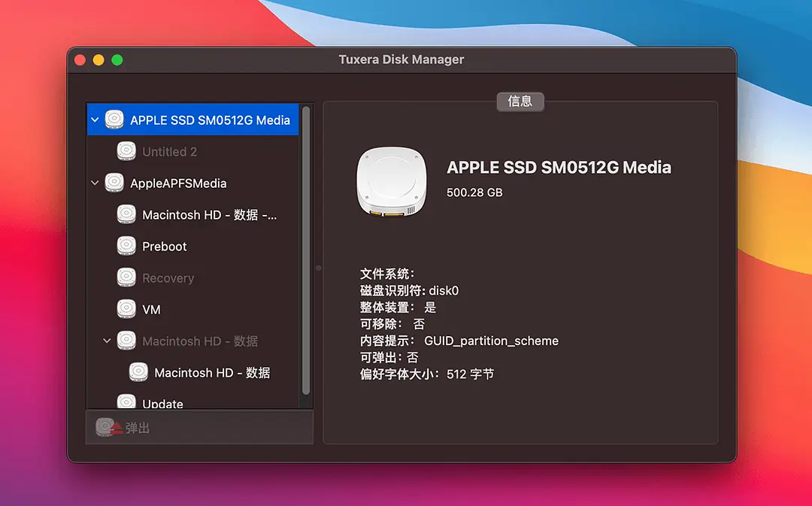This screenshot has width=812, height=506.
Task: Select the Preboot volume row
Action: tap(192, 246)
